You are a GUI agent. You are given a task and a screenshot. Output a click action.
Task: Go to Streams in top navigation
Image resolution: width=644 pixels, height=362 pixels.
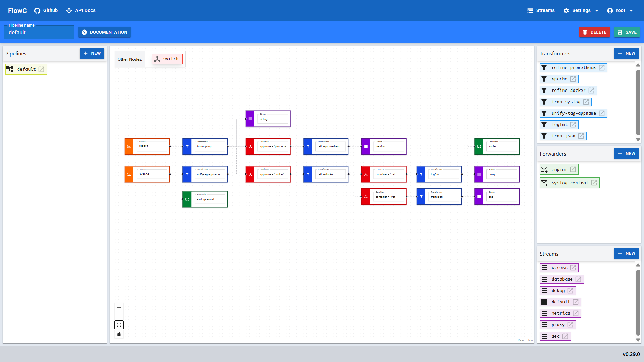[541, 11]
